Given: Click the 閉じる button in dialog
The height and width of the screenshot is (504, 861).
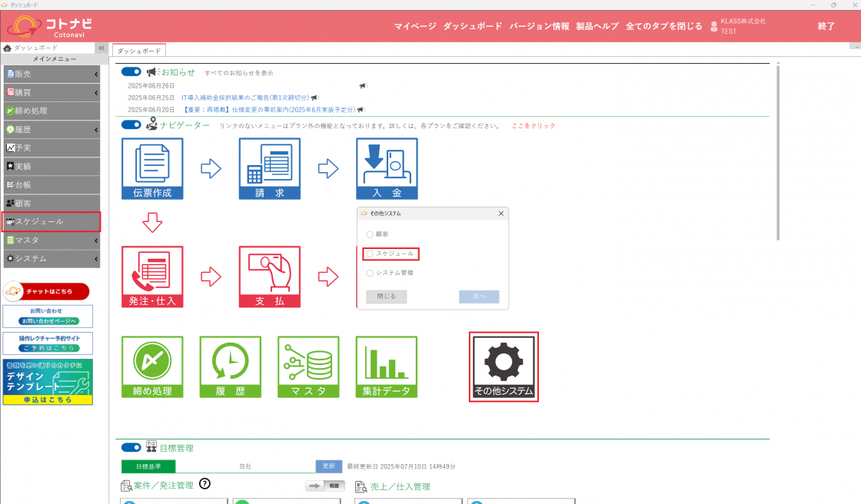Looking at the screenshot, I should pos(386,297).
